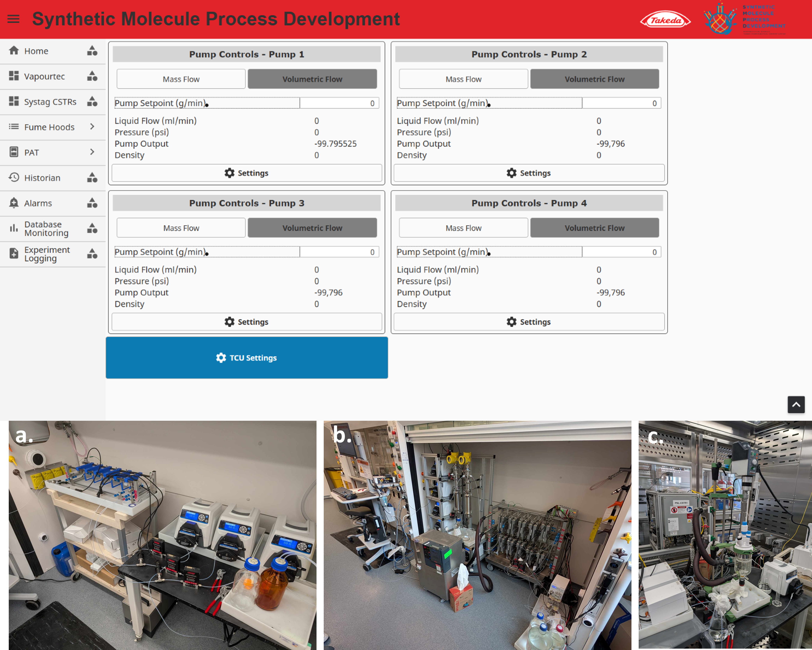Viewport: 812px width, 650px height.
Task: Switch Pump 3 to Mass Flow
Action: 181,228
